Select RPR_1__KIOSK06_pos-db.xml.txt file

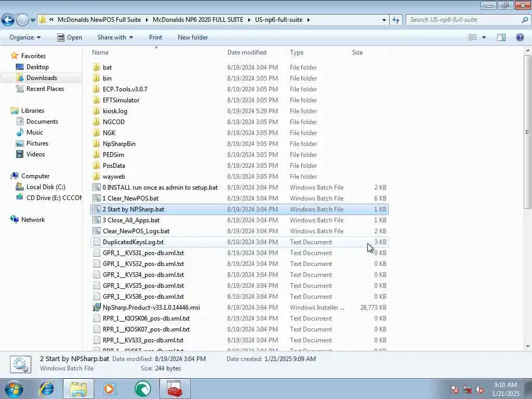coord(146,318)
